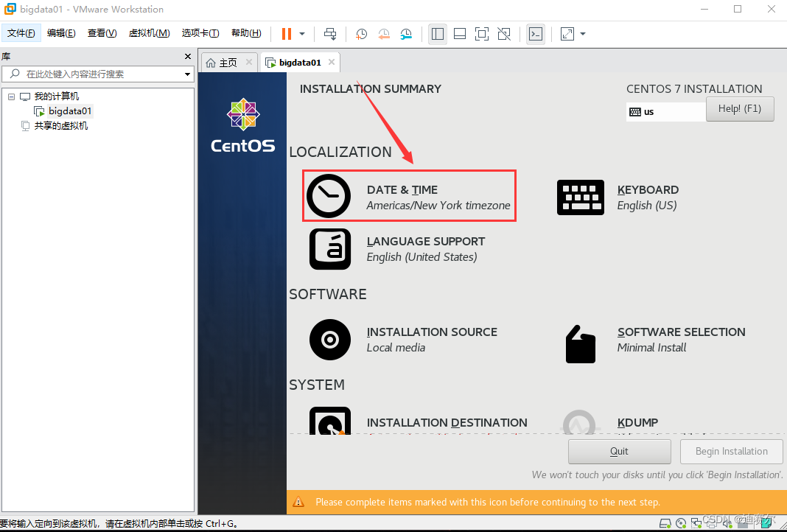Viewport: 787px width, 532px height.
Task: Click the send Ctrl+Alt+Del toolbar icon
Action: [330, 34]
